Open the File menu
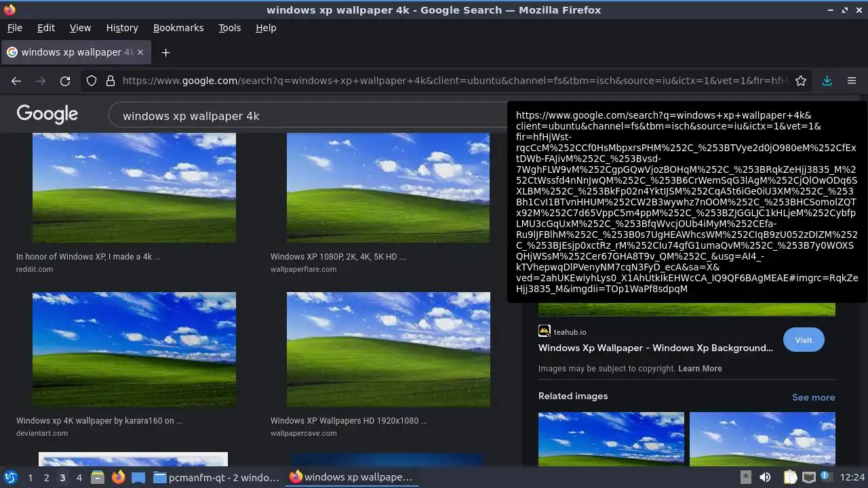This screenshot has height=488, width=868. 14,28
